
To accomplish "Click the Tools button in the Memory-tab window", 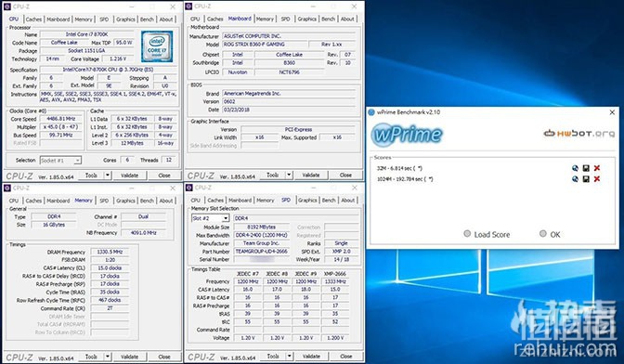I will click(x=91, y=357).
